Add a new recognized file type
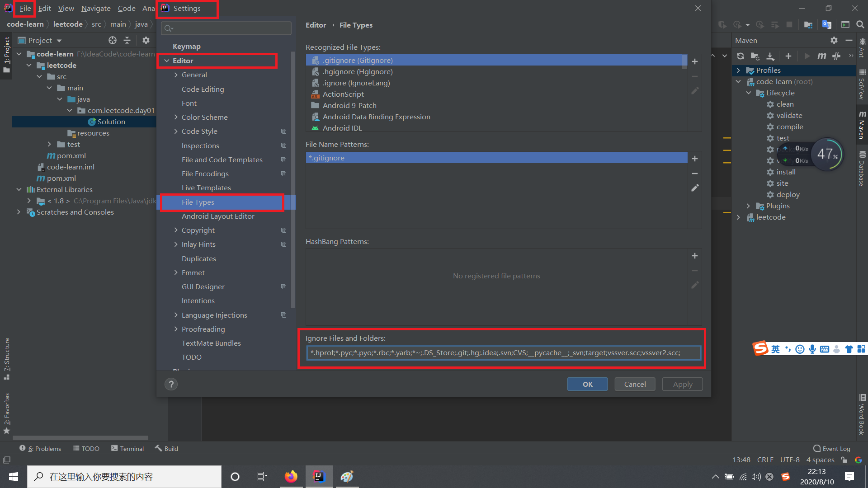The image size is (868, 488). (695, 61)
